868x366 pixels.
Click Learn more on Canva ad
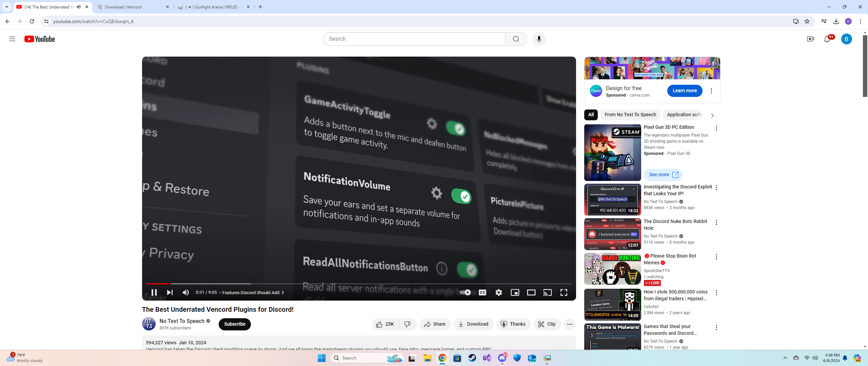pos(685,90)
